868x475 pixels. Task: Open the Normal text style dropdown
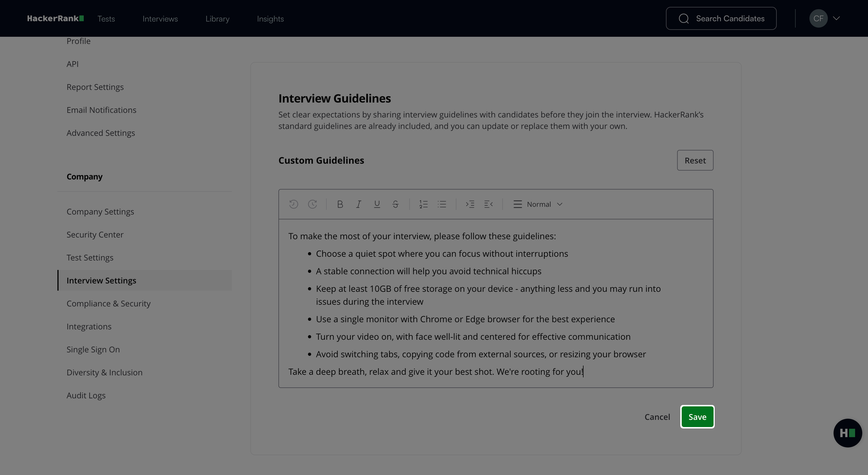pos(538,204)
